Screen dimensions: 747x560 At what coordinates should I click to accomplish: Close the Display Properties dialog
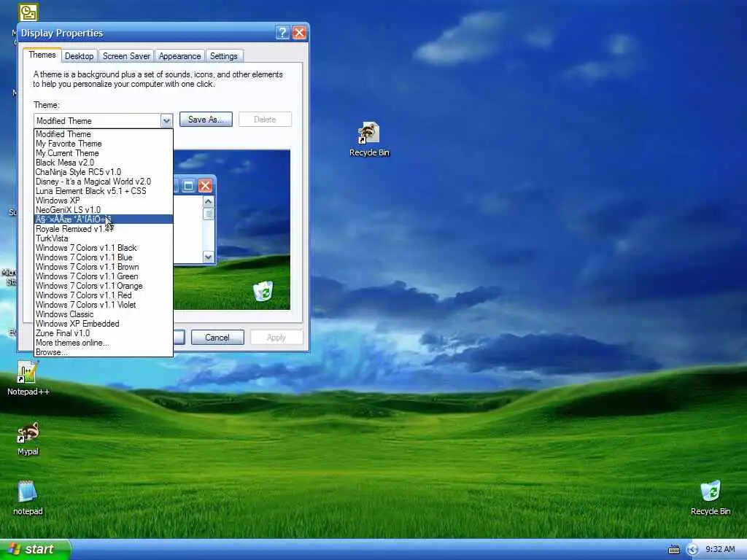pyautogui.click(x=299, y=32)
